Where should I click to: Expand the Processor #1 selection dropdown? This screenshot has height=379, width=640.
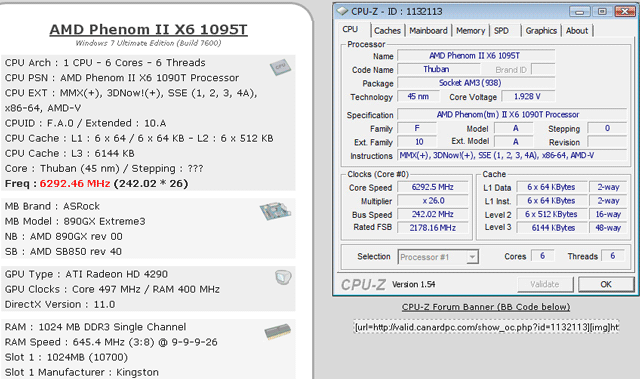coord(472,257)
